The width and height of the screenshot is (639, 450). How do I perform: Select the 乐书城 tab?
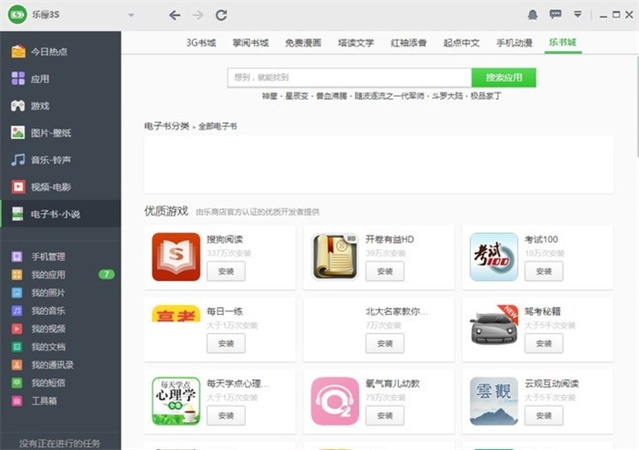(x=563, y=42)
